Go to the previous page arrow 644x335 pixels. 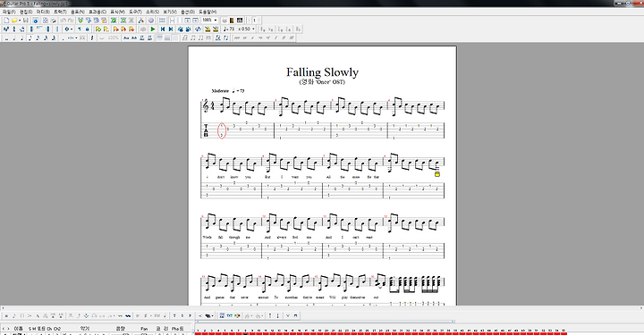(x=250, y=20)
